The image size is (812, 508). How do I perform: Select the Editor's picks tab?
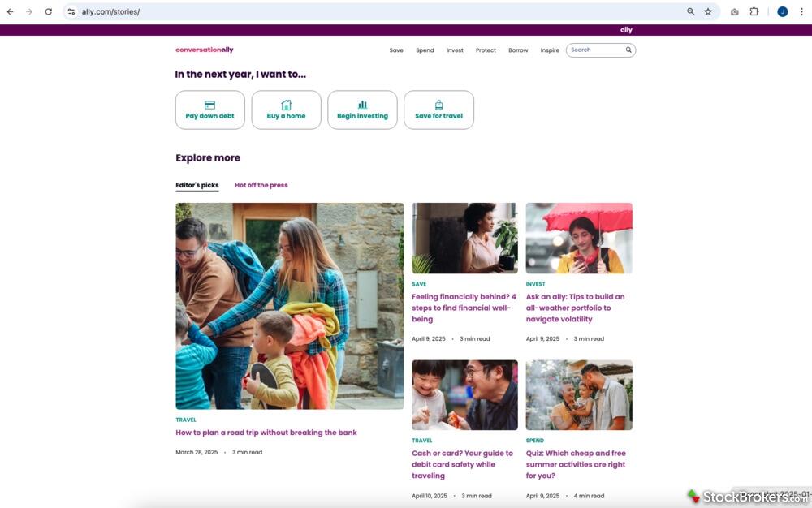click(197, 185)
